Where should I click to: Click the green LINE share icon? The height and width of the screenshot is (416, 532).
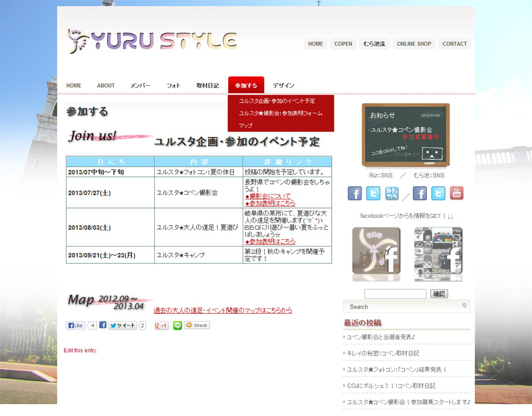tap(177, 326)
